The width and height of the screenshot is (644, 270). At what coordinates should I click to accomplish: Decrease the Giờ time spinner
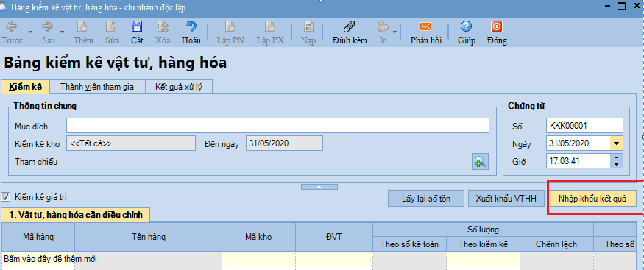coord(616,164)
